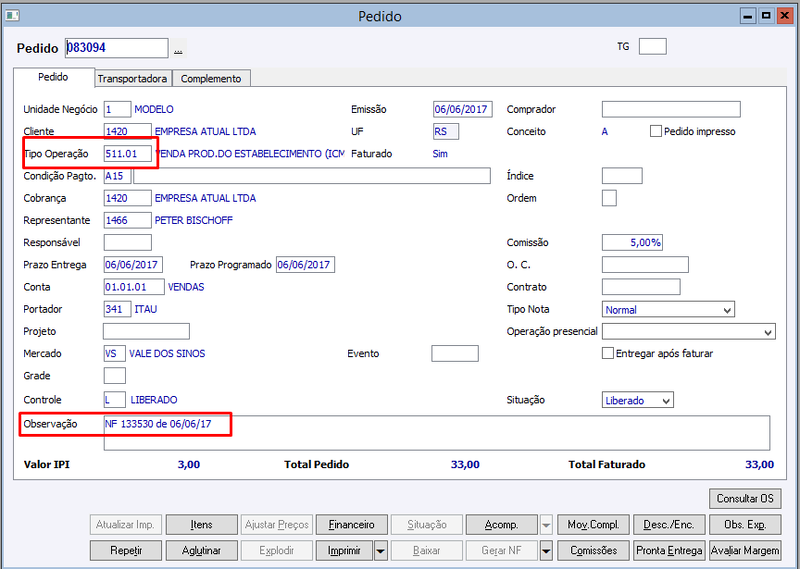Click the Pronta Entrega button
Image resolution: width=800 pixels, height=569 pixels.
coord(669,551)
